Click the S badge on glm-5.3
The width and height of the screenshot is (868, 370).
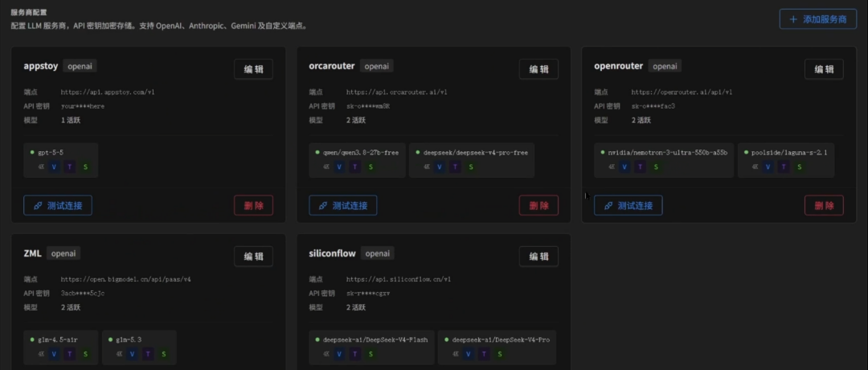coord(163,354)
